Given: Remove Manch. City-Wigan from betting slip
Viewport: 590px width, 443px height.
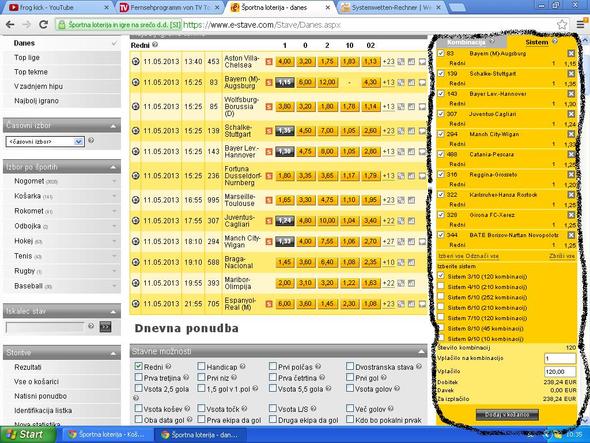Looking at the screenshot, I should pos(571,134).
